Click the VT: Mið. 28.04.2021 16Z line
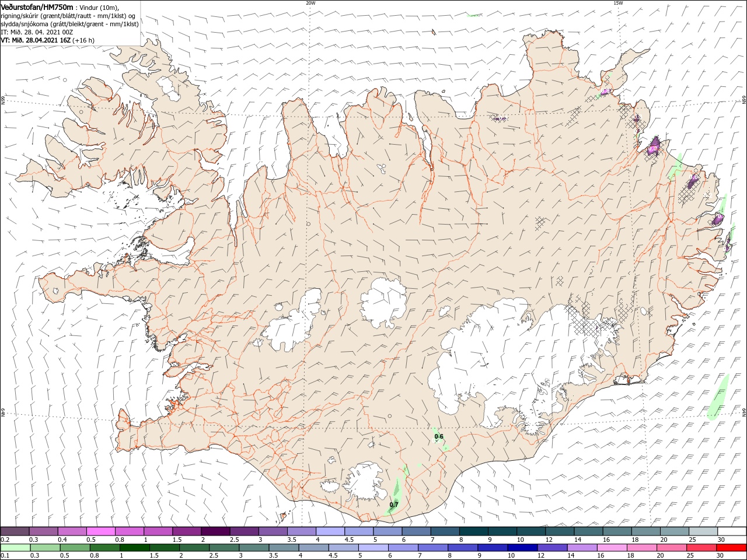 [48, 40]
